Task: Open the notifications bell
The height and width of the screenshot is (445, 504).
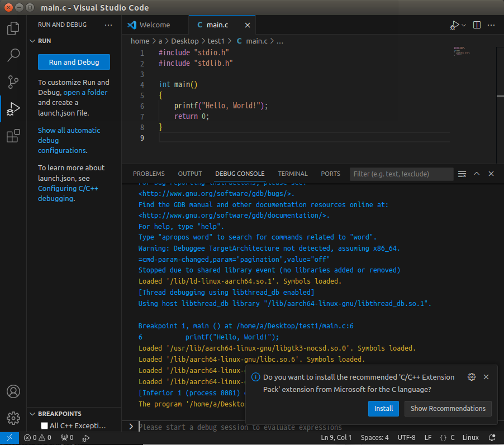Action: click(x=492, y=438)
